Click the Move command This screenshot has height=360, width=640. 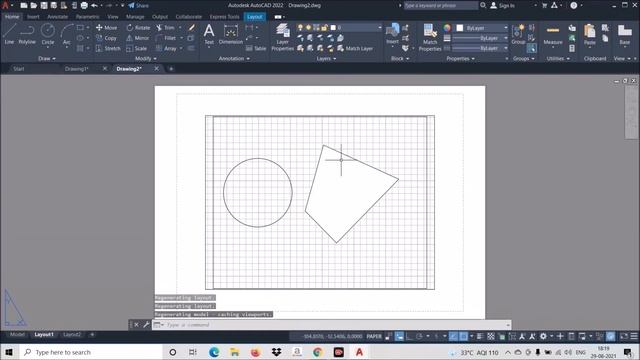(x=107, y=27)
